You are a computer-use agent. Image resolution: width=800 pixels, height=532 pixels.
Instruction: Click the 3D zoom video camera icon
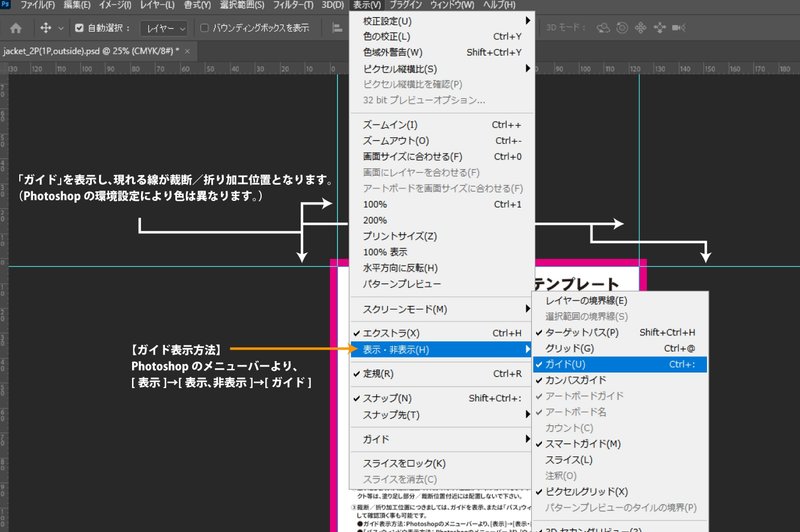point(679,28)
